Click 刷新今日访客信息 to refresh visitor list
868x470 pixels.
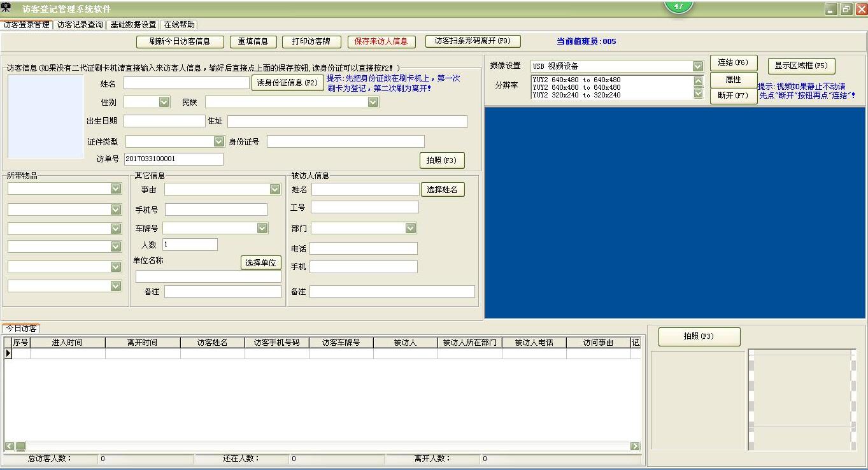(x=179, y=41)
